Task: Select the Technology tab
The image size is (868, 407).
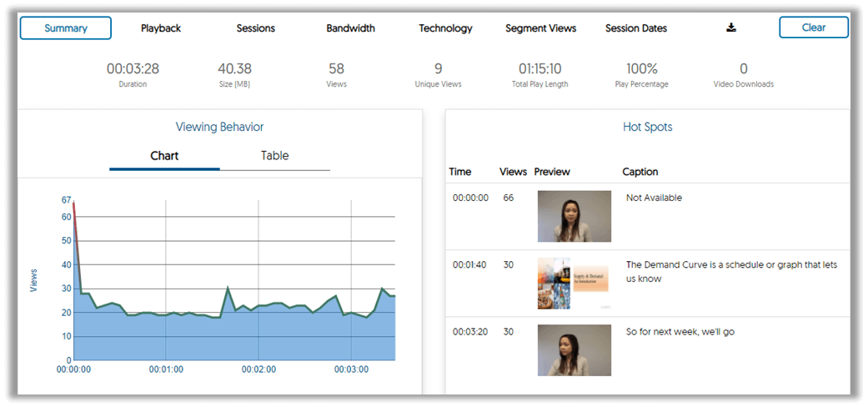Action: [x=445, y=28]
